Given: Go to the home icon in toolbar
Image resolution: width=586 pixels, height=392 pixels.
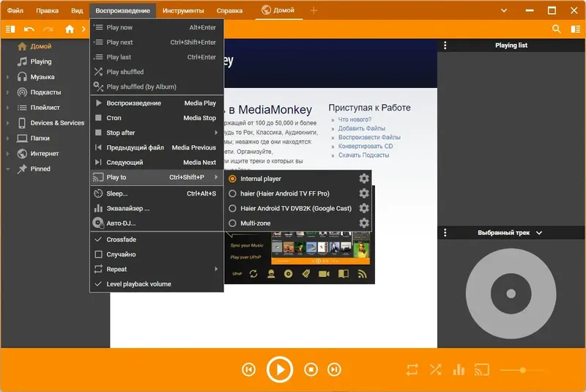Looking at the screenshot, I should tap(70, 29).
